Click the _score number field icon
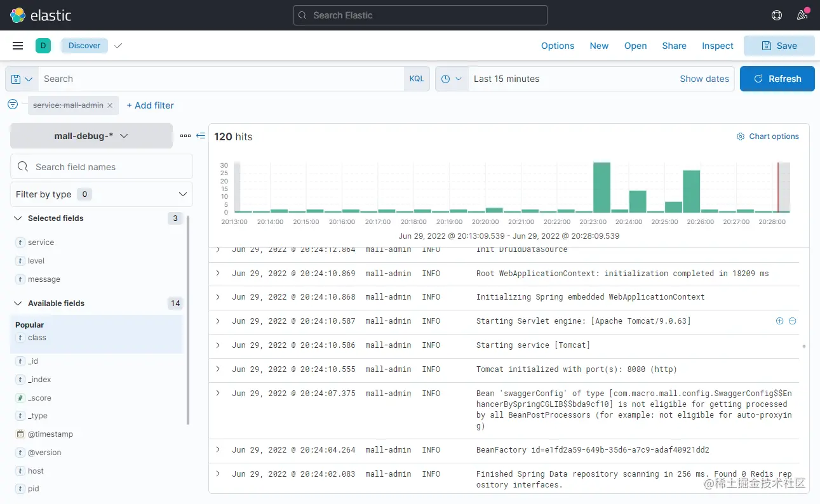This screenshot has height=504, width=820. (x=20, y=398)
